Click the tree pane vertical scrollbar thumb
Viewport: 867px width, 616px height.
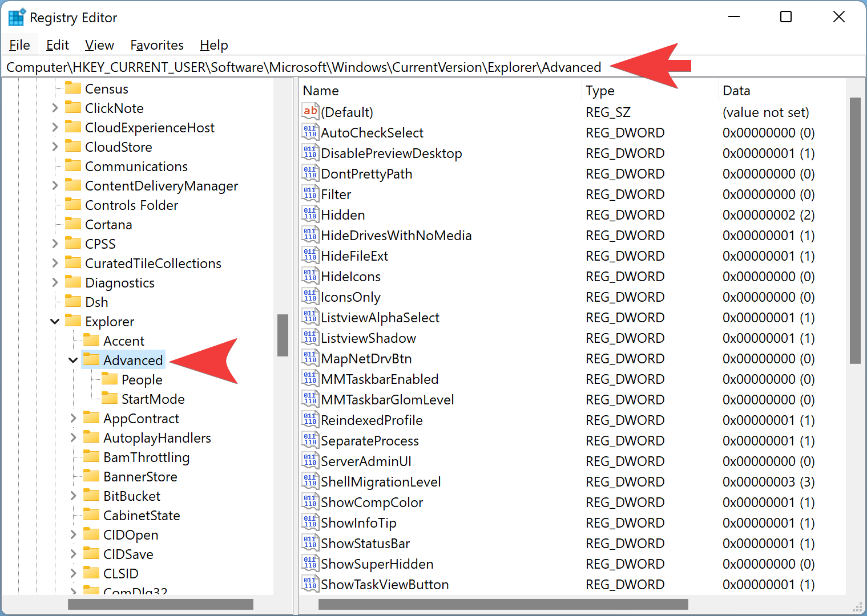pos(283,335)
